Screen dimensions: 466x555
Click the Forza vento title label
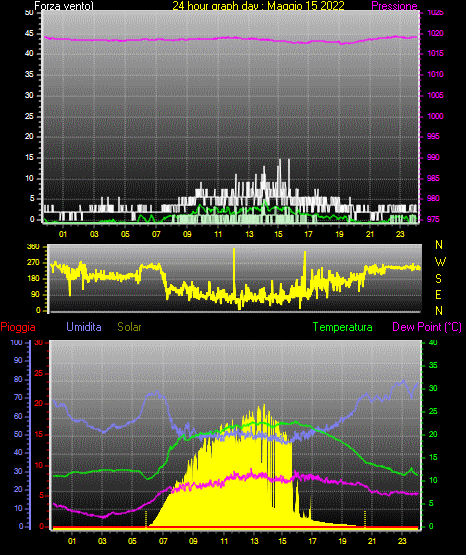pos(64,6)
